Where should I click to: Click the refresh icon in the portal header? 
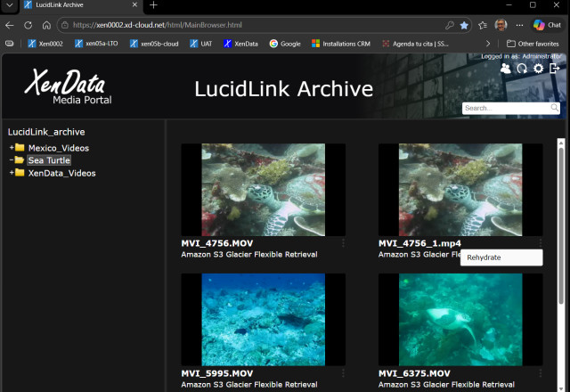click(x=522, y=69)
